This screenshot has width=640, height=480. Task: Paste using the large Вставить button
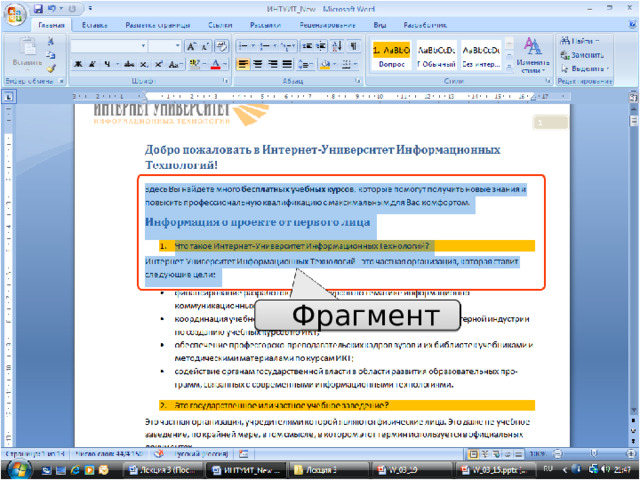(x=27, y=54)
